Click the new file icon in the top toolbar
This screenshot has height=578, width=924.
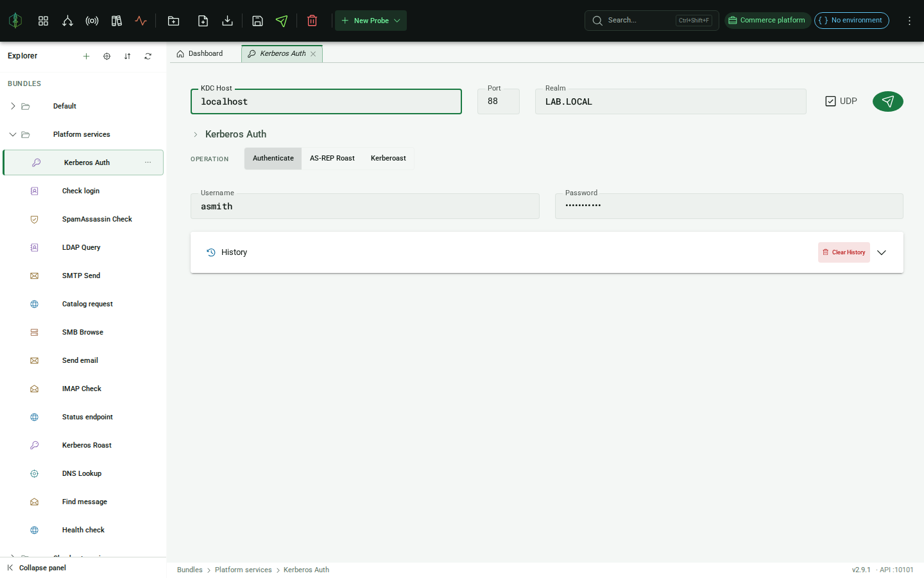(x=203, y=21)
